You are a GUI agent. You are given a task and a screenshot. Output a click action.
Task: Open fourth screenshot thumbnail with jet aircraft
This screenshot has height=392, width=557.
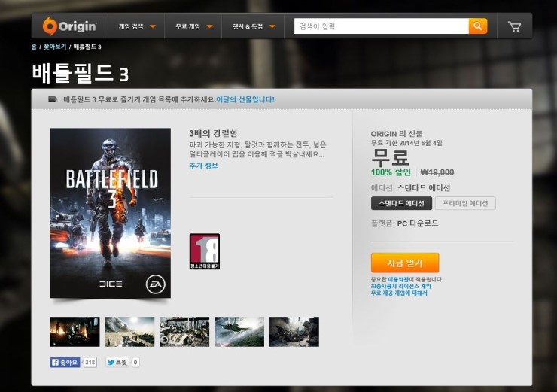(x=239, y=332)
